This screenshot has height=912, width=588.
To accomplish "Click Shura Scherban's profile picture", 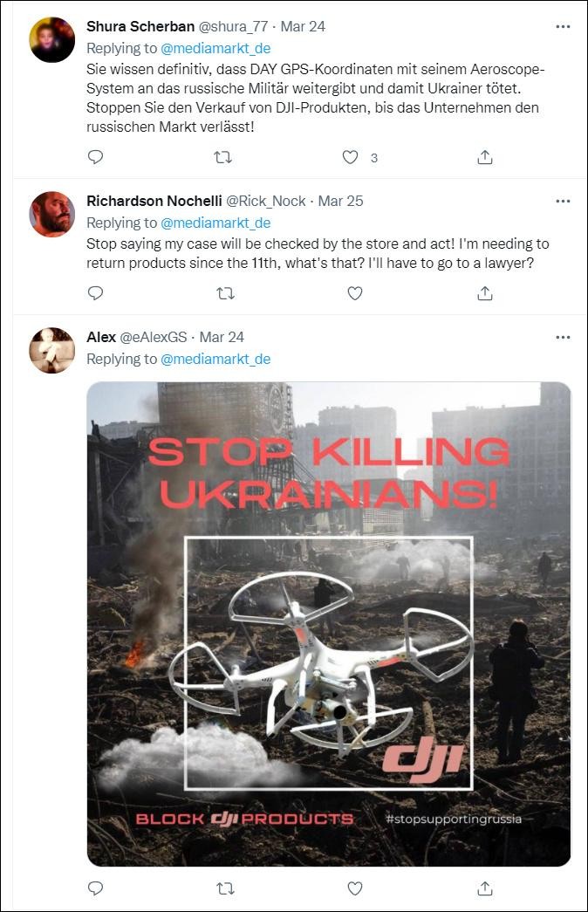I will tap(52, 40).
